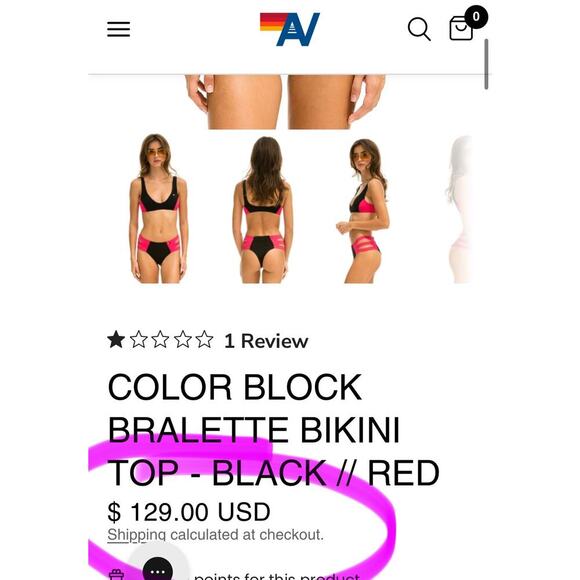Screen dimensions: 580x580
Task: Click the points for this product text
Action: 277,576
